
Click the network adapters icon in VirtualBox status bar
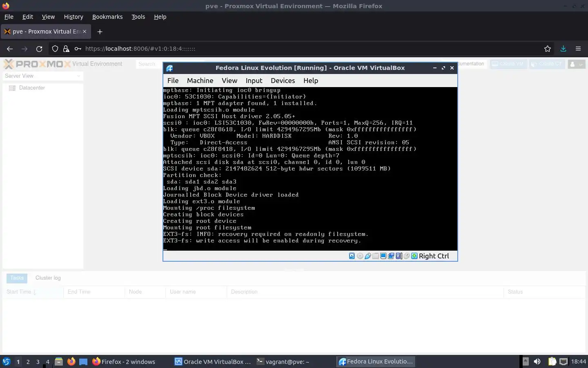[391, 256]
